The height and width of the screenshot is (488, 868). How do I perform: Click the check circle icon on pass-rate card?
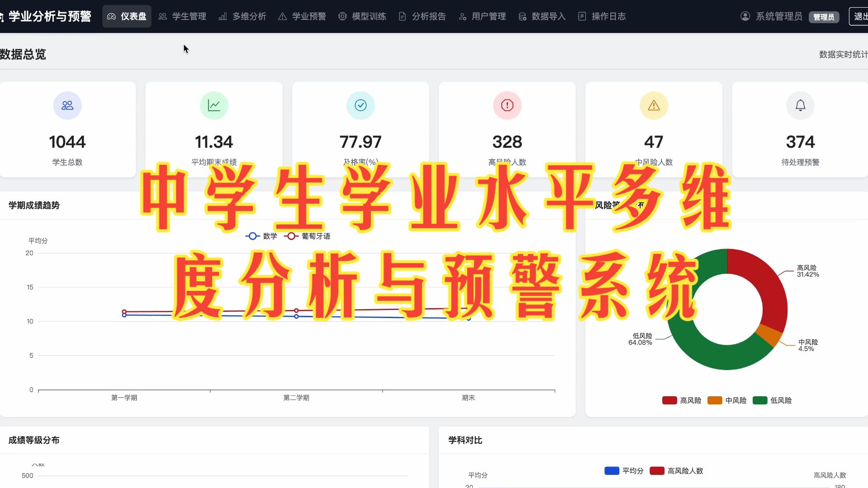[360, 105]
